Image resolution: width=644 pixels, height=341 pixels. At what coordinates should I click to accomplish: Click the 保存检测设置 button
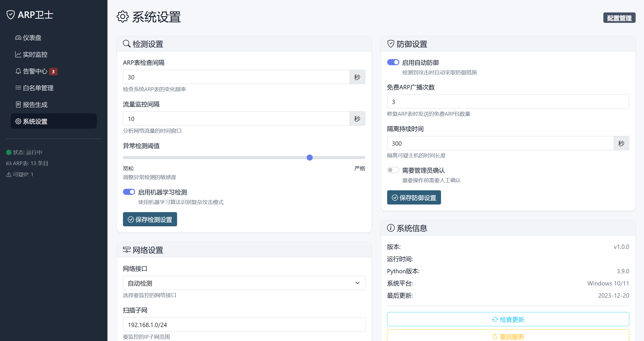tap(150, 219)
